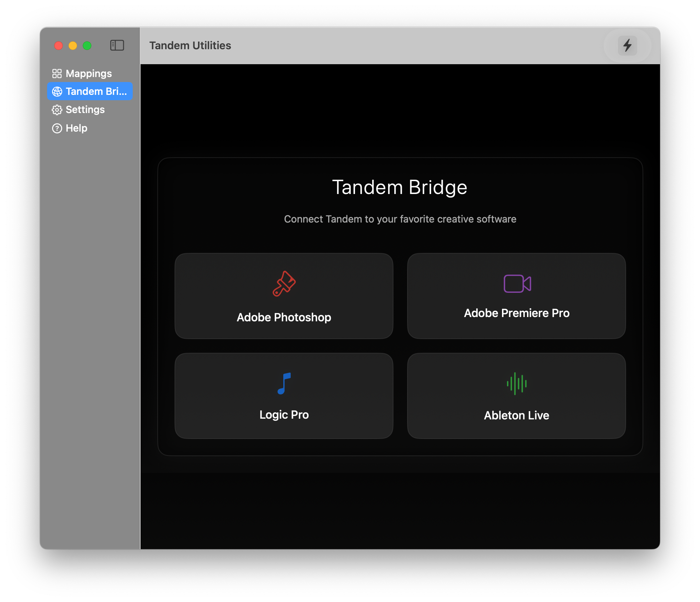Open Settings from the sidebar
Image resolution: width=700 pixels, height=602 pixels.
(x=85, y=110)
